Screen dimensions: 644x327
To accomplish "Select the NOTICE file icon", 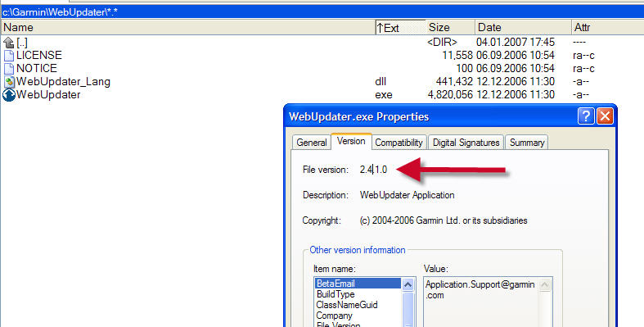I will 9,69.
